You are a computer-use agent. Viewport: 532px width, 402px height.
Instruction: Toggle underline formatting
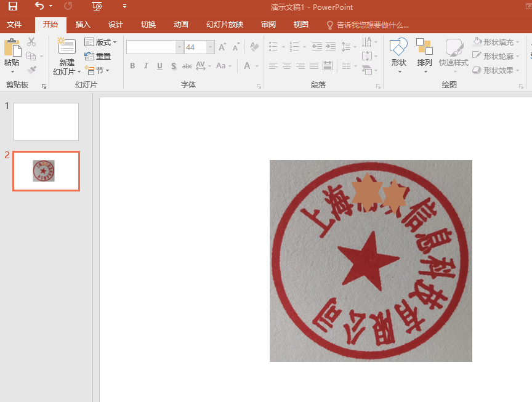pos(159,66)
